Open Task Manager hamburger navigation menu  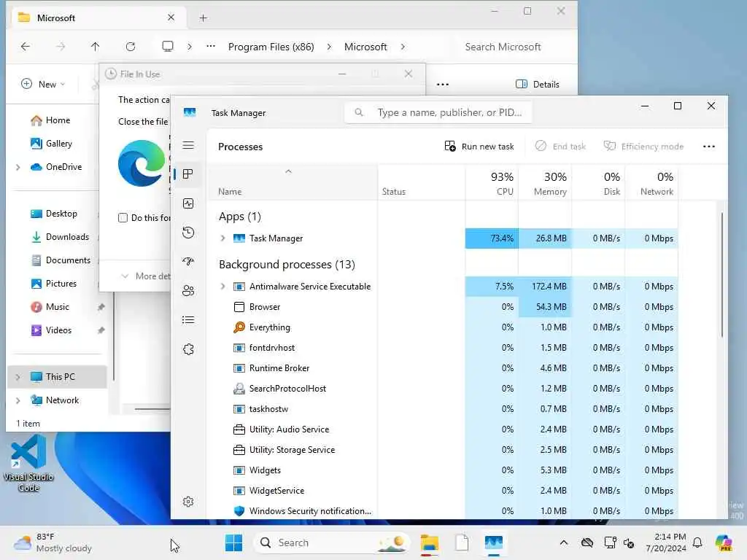(188, 145)
